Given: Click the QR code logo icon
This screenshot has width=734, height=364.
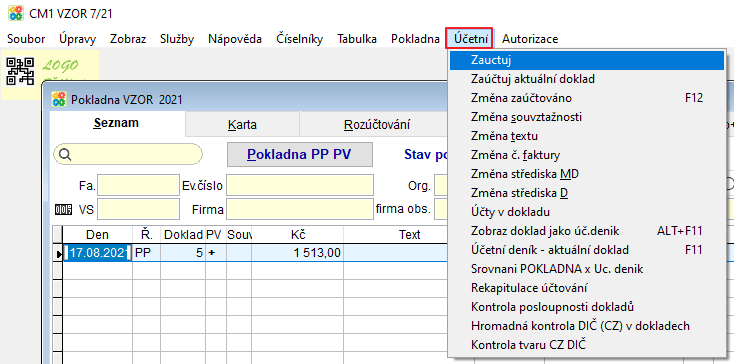Looking at the screenshot, I should [20, 71].
